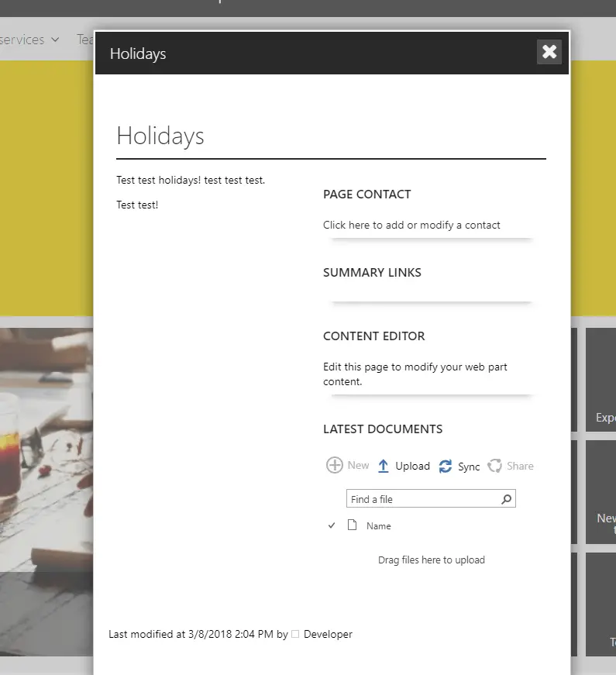Click the Upload arrow icon

[x=383, y=466]
